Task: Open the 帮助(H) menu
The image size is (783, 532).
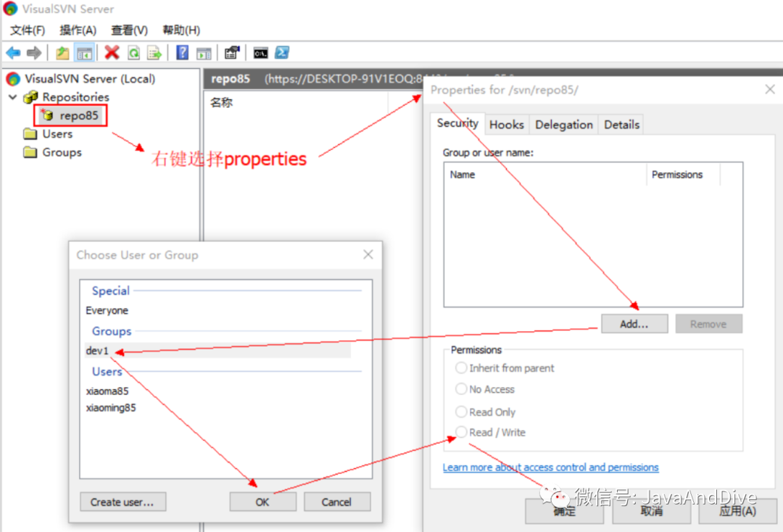Action: click(181, 30)
